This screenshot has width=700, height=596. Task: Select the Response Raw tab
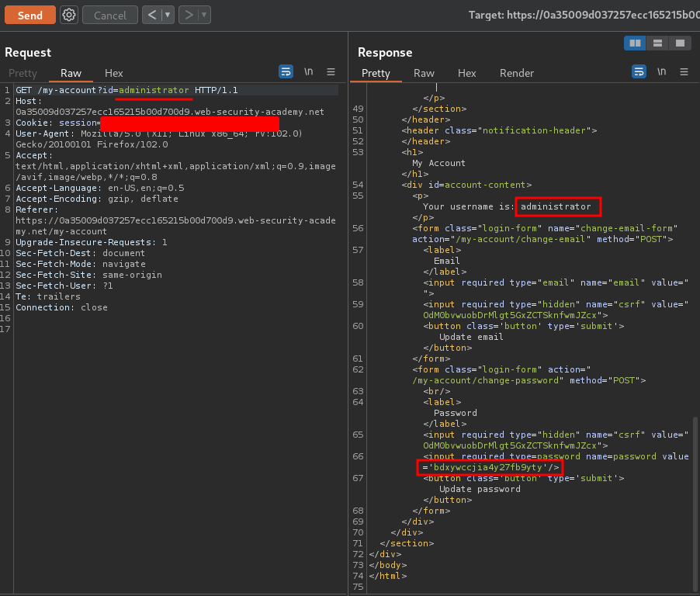pyautogui.click(x=424, y=73)
